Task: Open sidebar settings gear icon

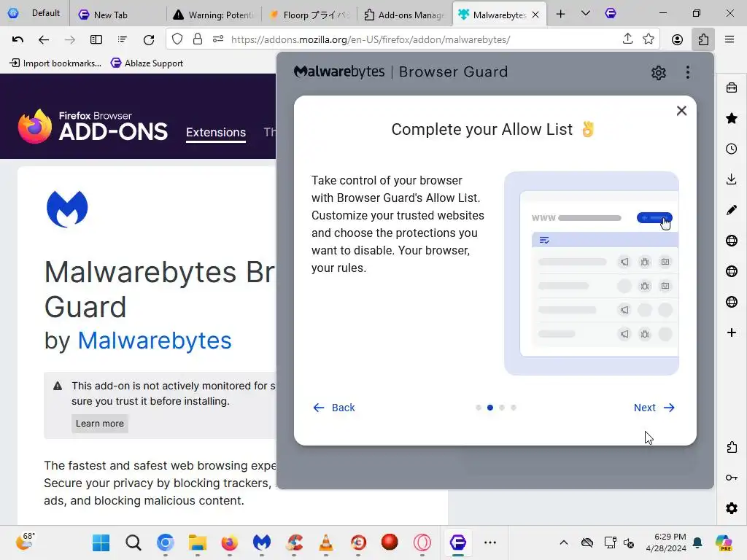Action: click(732, 508)
